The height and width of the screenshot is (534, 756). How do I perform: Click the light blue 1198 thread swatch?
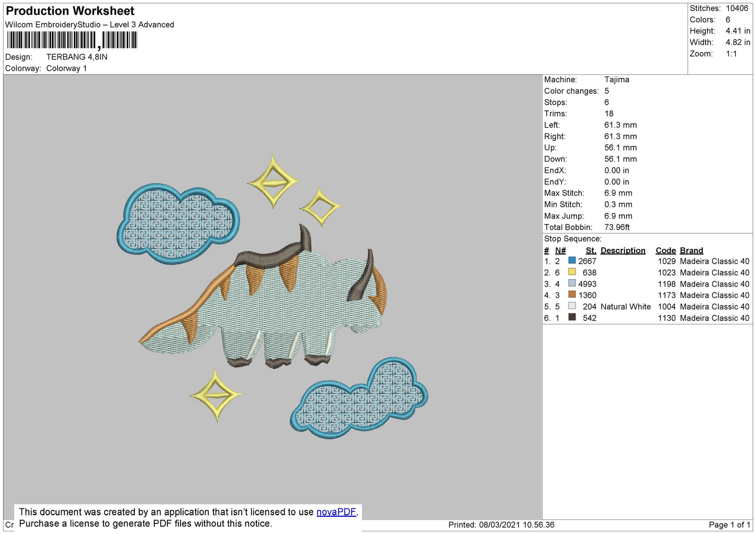572,283
